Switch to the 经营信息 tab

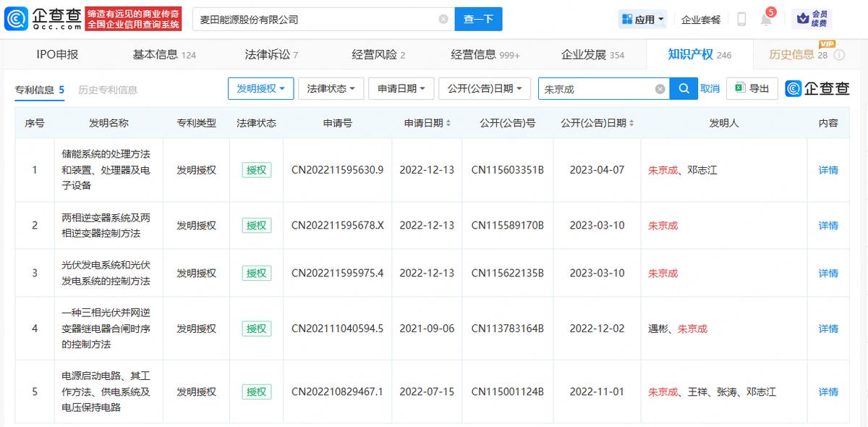485,54
